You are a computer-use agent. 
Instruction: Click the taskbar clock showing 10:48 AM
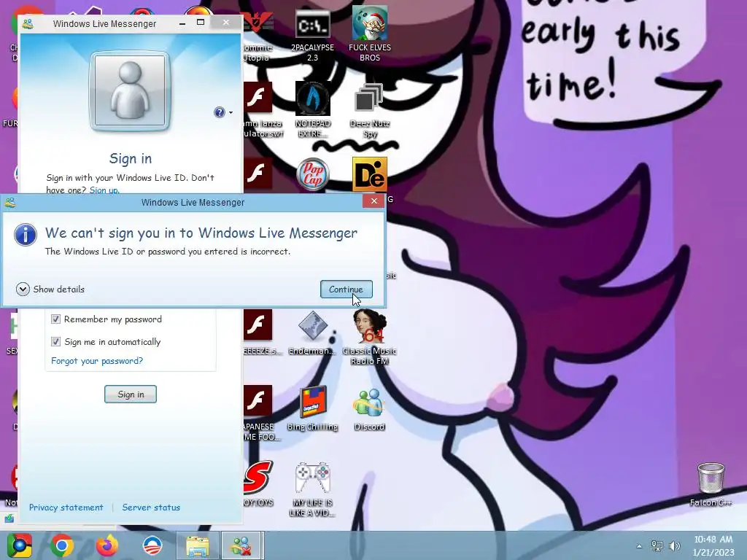coord(713,545)
